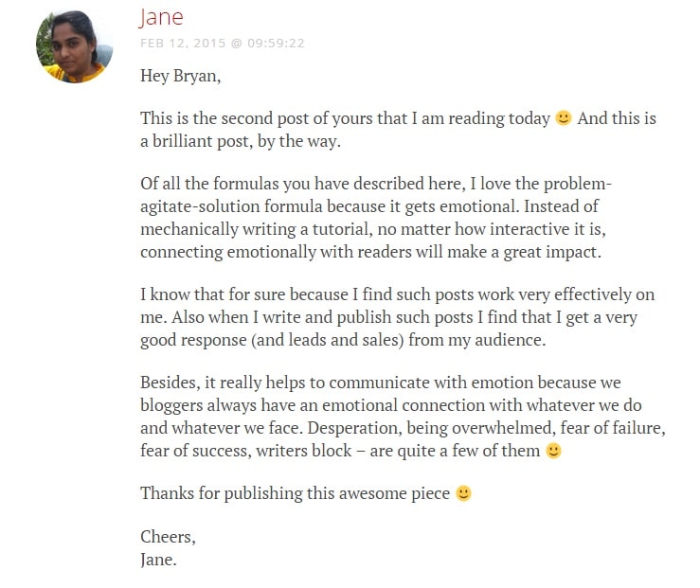Click the "Cheers," sign-off line

[x=168, y=537]
